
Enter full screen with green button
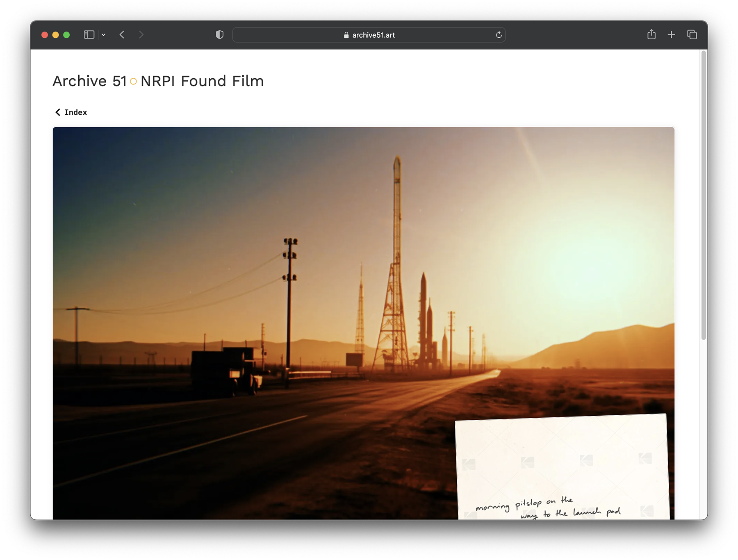click(x=66, y=35)
